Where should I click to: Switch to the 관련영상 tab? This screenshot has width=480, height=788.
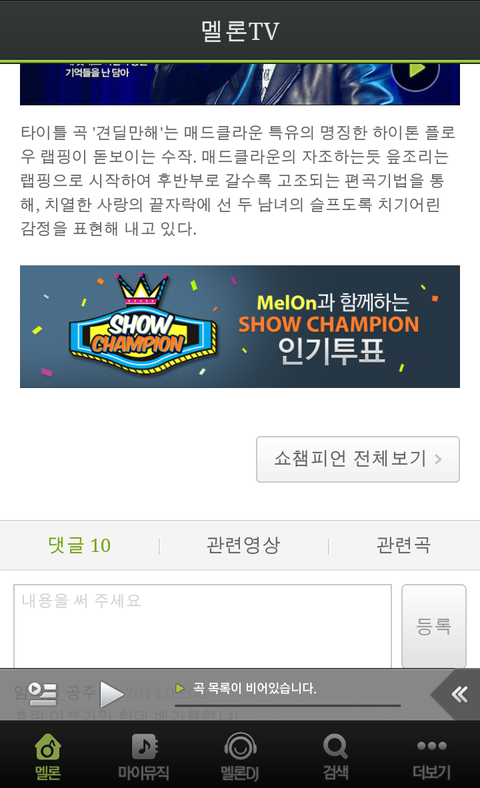tap(243, 545)
